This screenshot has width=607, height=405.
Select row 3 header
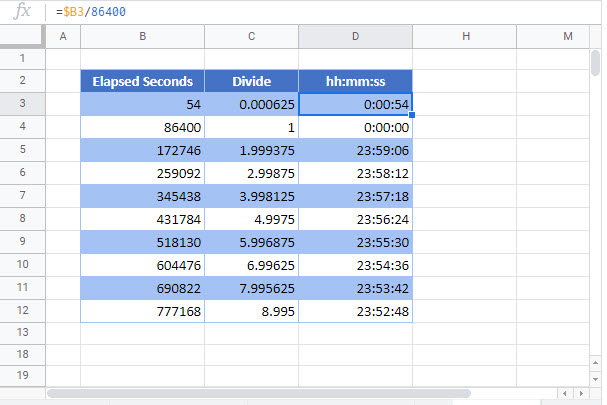point(22,103)
